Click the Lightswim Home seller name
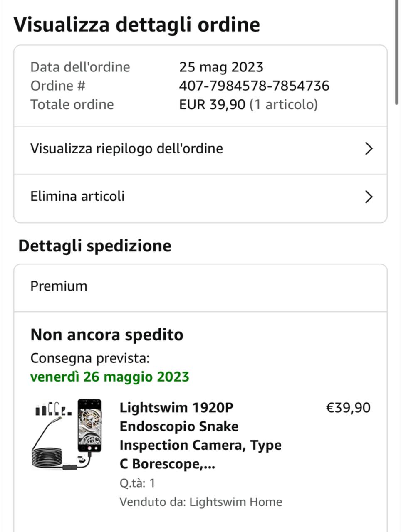This screenshot has height=532, width=401. [235, 502]
